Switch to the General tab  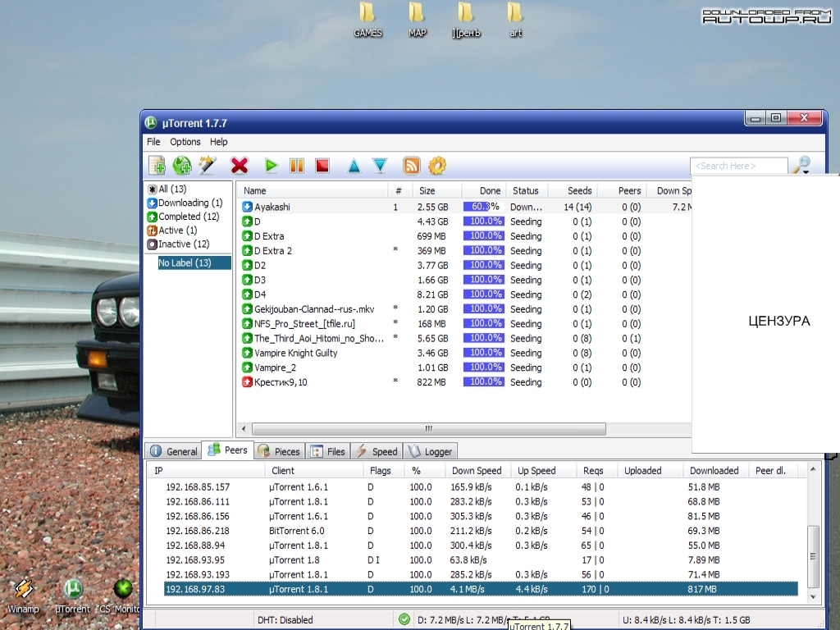pyautogui.click(x=174, y=452)
